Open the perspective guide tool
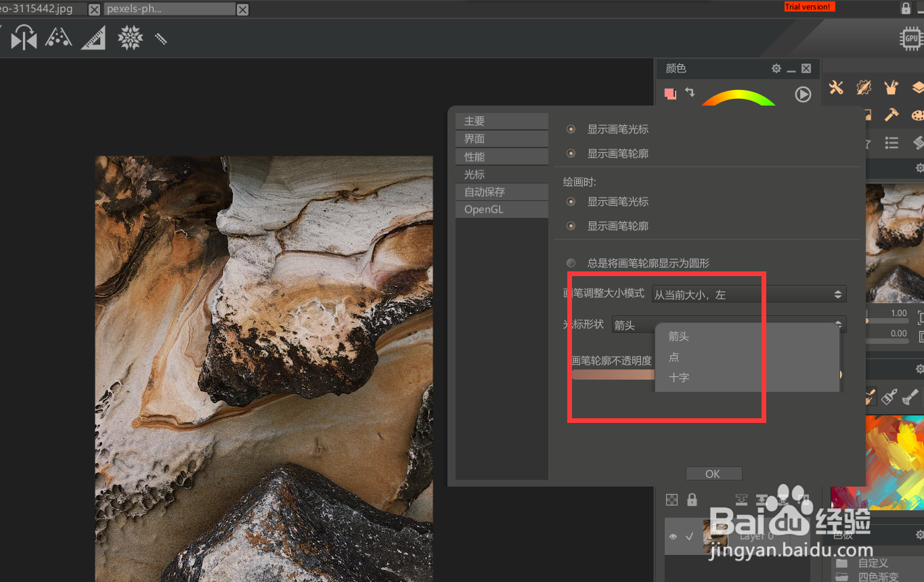 (59, 38)
